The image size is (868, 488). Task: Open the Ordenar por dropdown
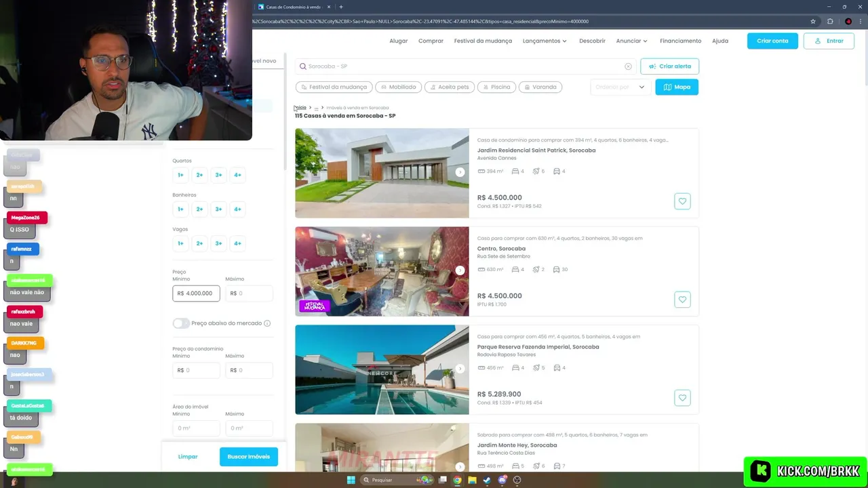620,87
